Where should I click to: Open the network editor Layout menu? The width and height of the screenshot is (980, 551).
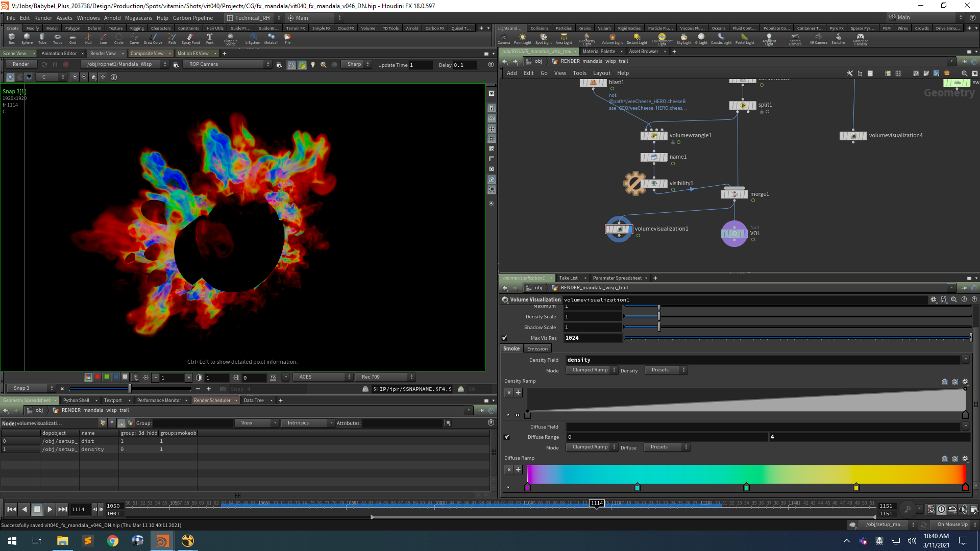coord(601,73)
